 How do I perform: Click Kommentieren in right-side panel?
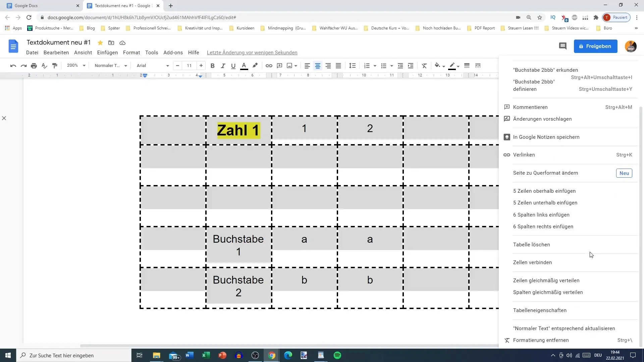tap(531, 107)
